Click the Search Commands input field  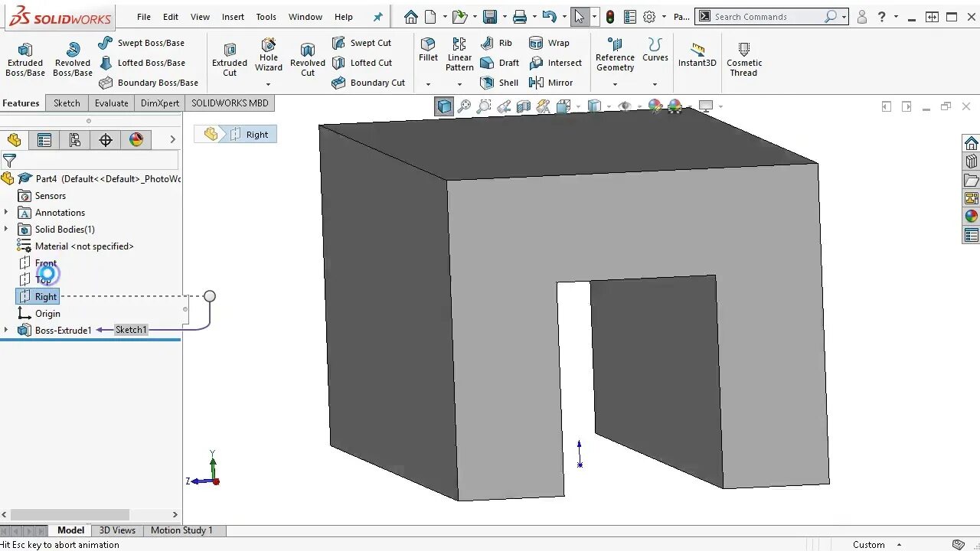pos(769,17)
